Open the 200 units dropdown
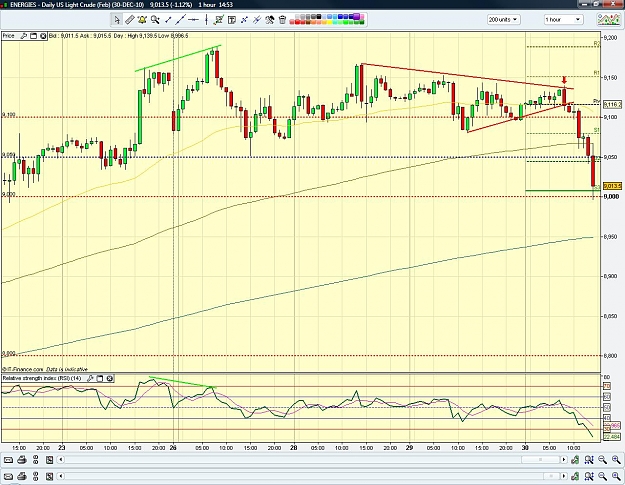The width and height of the screenshot is (625, 485). click(x=503, y=20)
